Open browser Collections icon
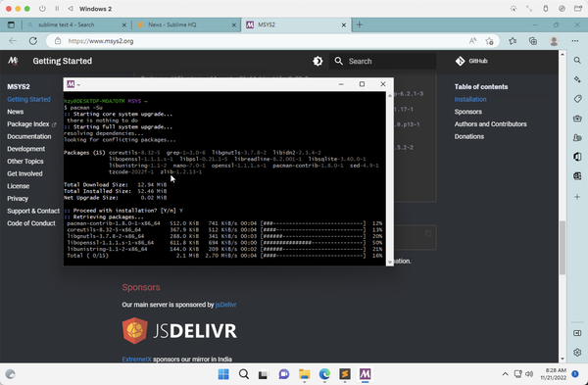Image resolution: width=588 pixels, height=385 pixels. (533, 41)
